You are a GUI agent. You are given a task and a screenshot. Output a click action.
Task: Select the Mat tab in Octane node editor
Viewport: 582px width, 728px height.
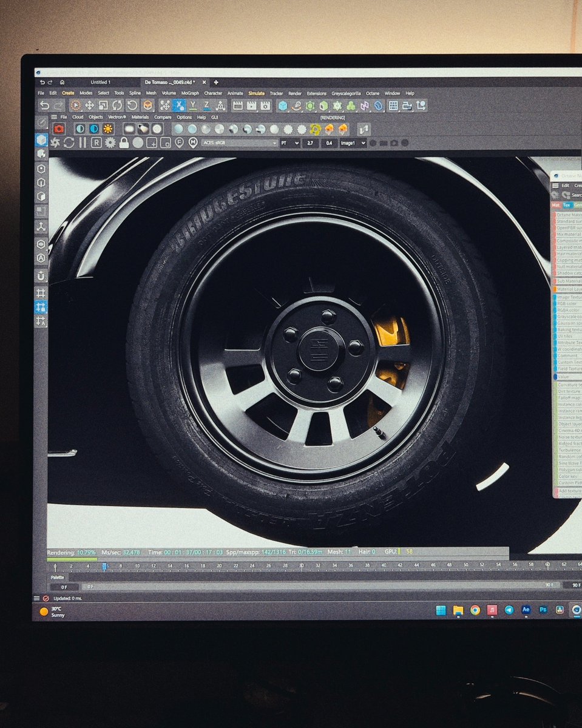point(555,205)
